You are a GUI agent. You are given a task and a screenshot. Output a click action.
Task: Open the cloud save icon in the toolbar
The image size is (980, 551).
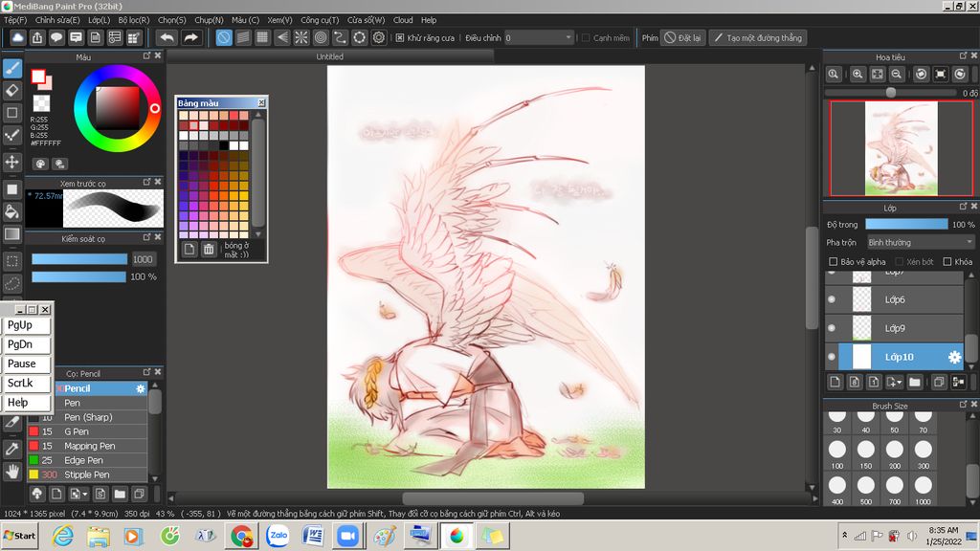[x=18, y=37]
